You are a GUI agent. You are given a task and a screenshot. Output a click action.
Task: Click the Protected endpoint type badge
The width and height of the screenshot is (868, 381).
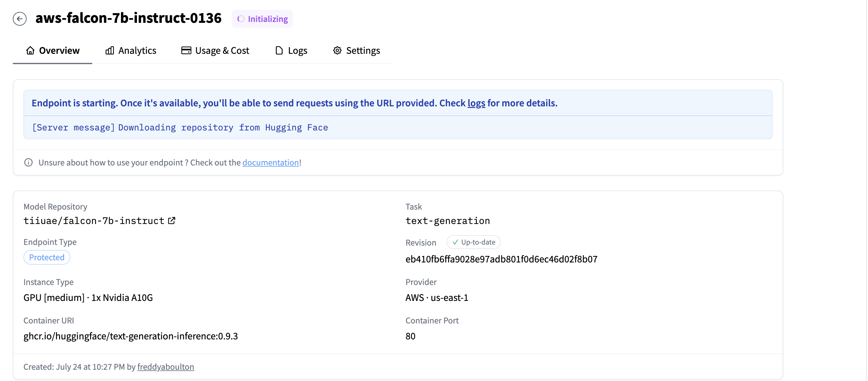47,257
